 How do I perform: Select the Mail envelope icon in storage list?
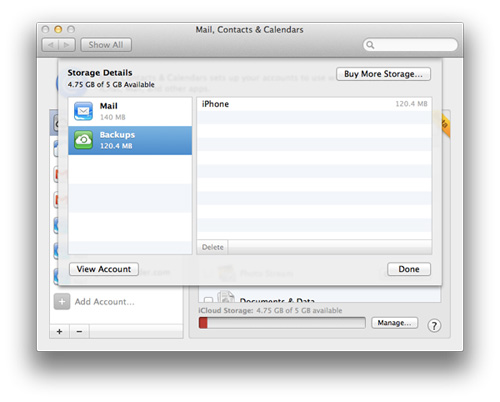click(x=83, y=111)
